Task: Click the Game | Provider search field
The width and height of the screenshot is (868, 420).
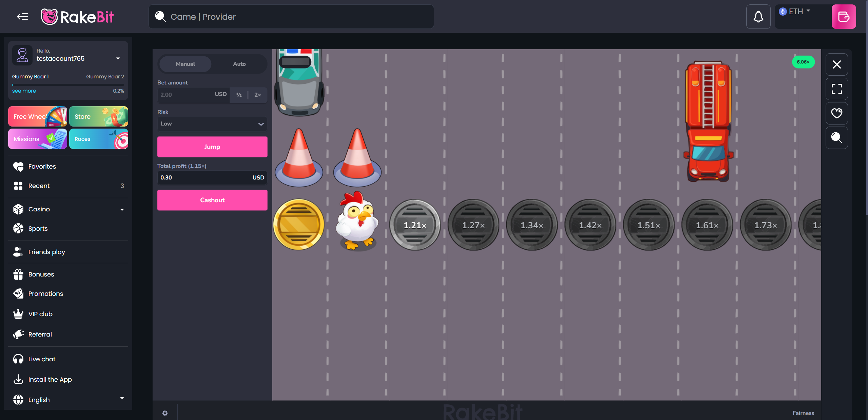Action: click(291, 17)
